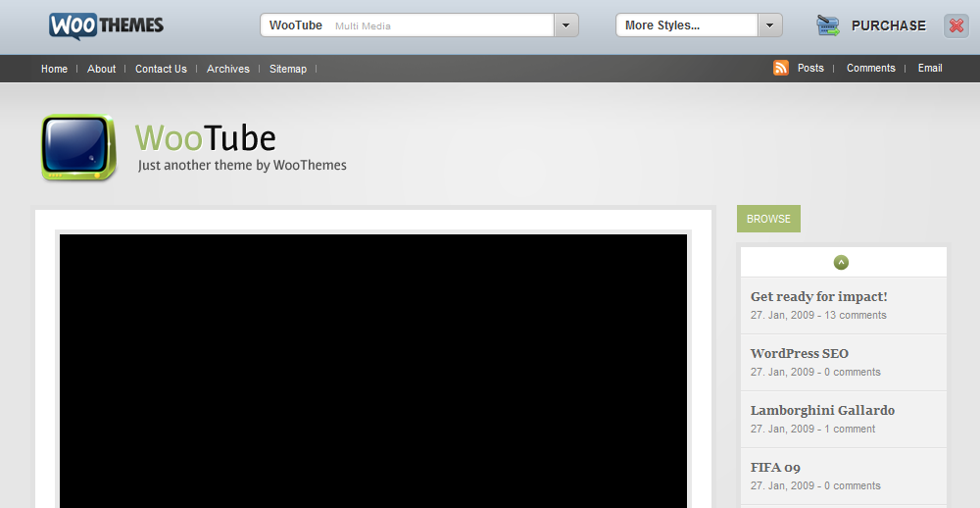This screenshot has height=508, width=980.
Task: Click '27. Jan, 2009 - 13 comments' text
Action: click(818, 316)
